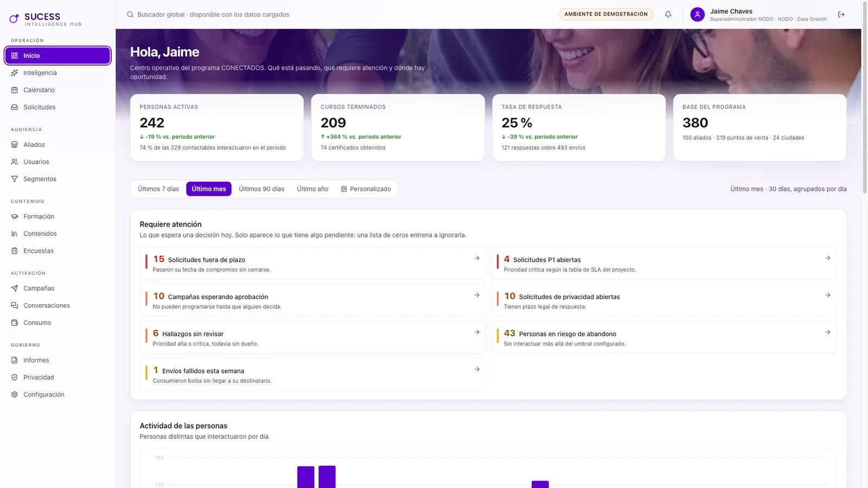Click the Contenidos library icon
The image size is (868, 488).
click(x=15, y=234)
